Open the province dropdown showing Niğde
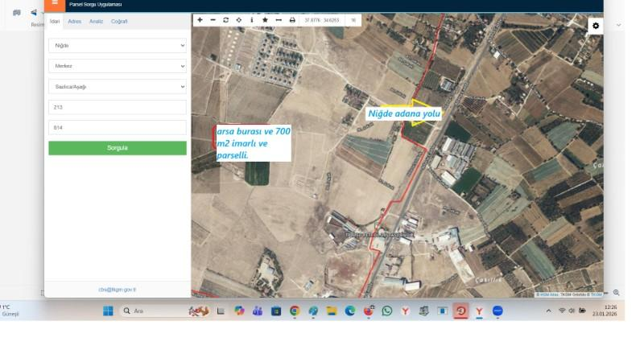Image resolution: width=644 pixels, height=362 pixels. coord(118,46)
